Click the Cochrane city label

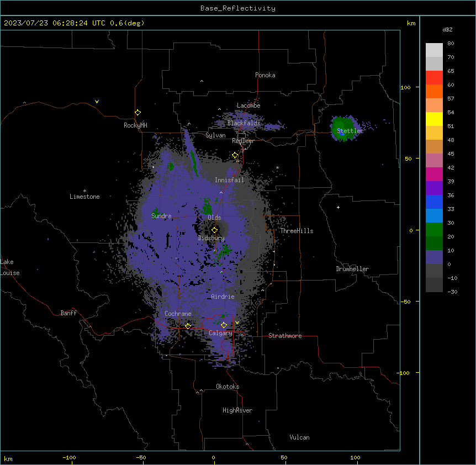[x=178, y=314]
